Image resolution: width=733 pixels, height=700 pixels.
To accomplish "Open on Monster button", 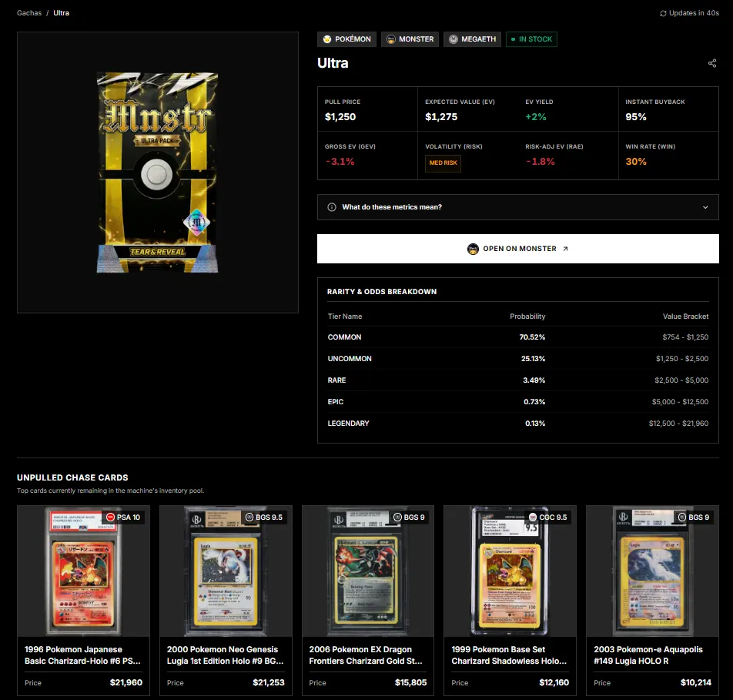I will [518, 249].
